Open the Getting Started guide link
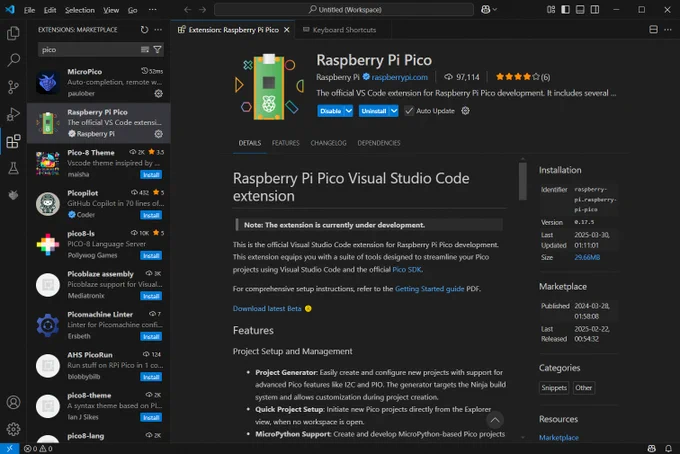Image resolution: width=680 pixels, height=454 pixels. pyautogui.click(x=429, y=289)
